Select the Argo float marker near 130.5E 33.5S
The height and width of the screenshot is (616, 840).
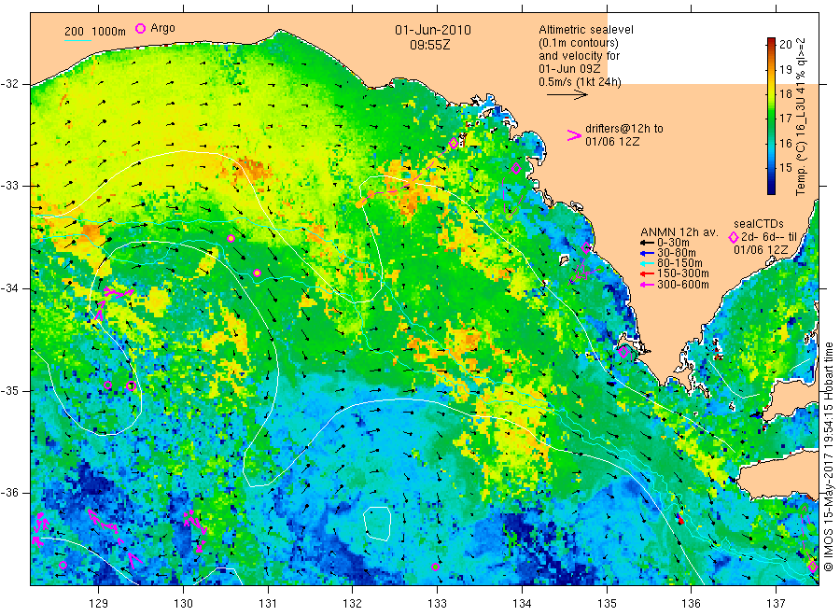click(x=231, y=238)
